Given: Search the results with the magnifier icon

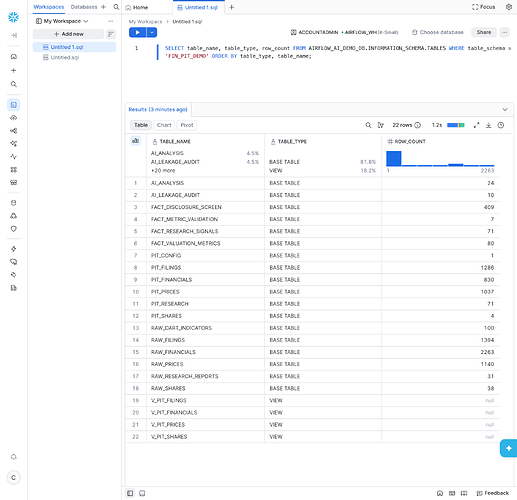Looking at the screenshot, I should coord(368,125).
